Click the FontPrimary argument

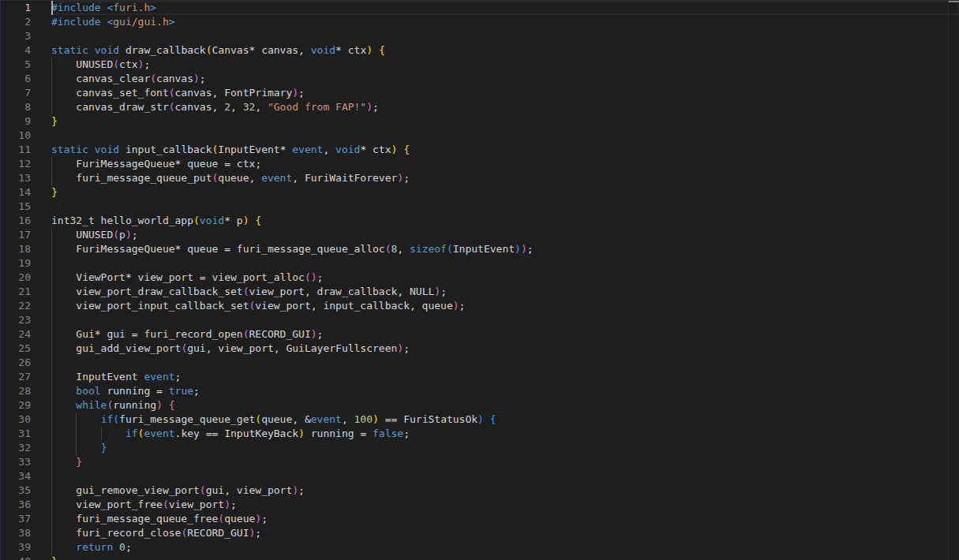tap(258, 93)
